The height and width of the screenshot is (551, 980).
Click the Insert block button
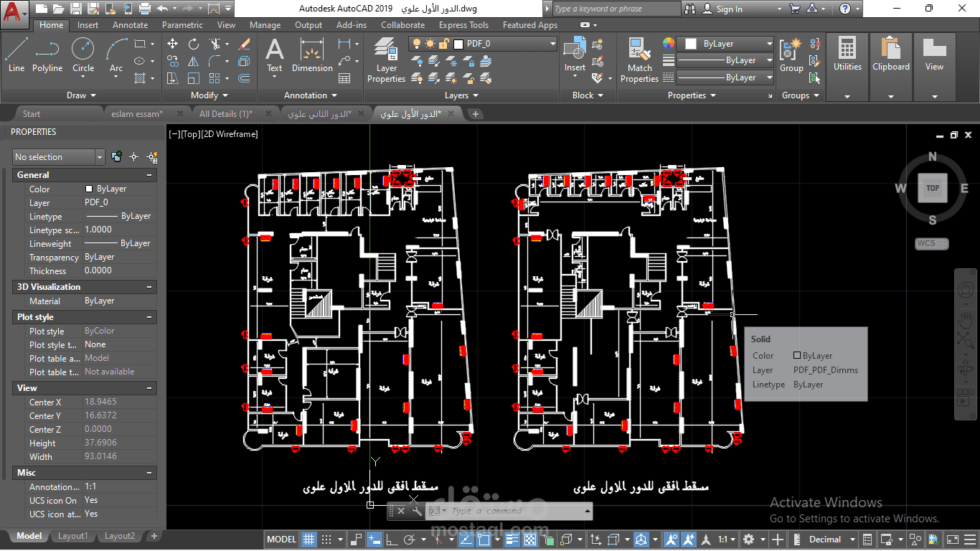(575, 55)
